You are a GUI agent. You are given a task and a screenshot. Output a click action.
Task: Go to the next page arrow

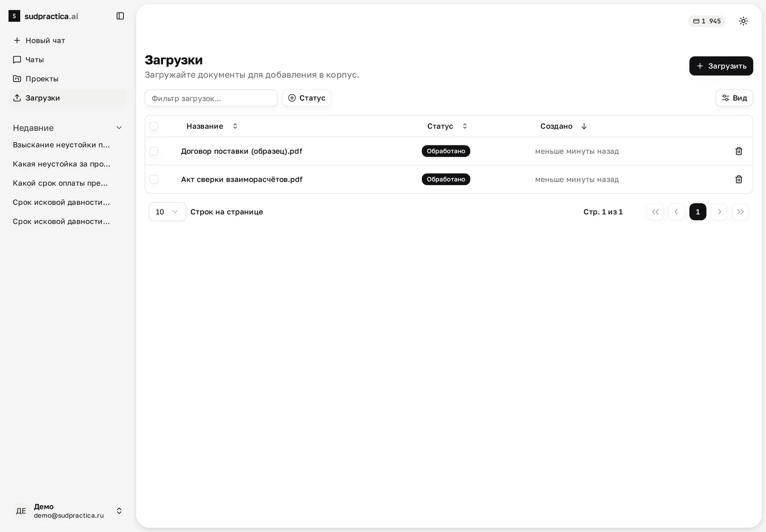pyautogui.click(x=719, y=212)
